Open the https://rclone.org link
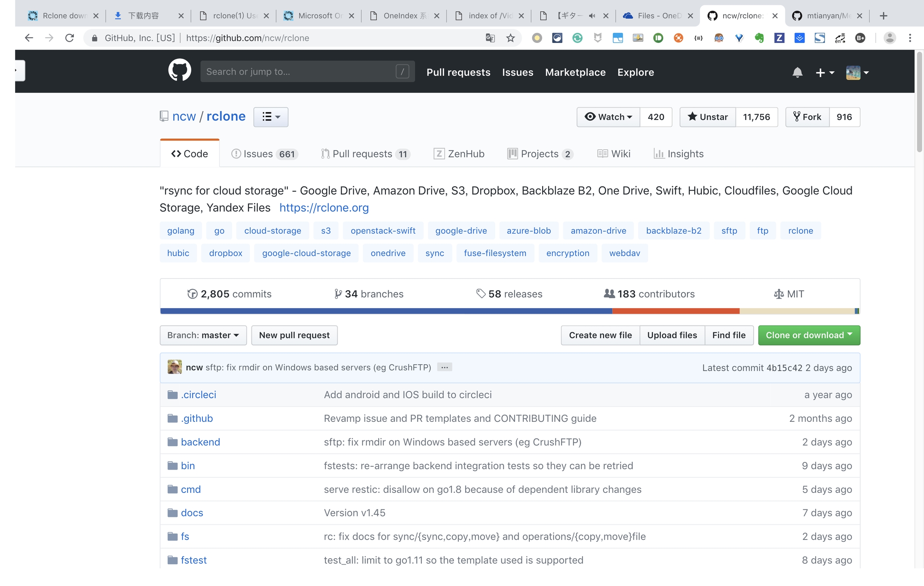 pyautogui.click(x=324, y=208)
